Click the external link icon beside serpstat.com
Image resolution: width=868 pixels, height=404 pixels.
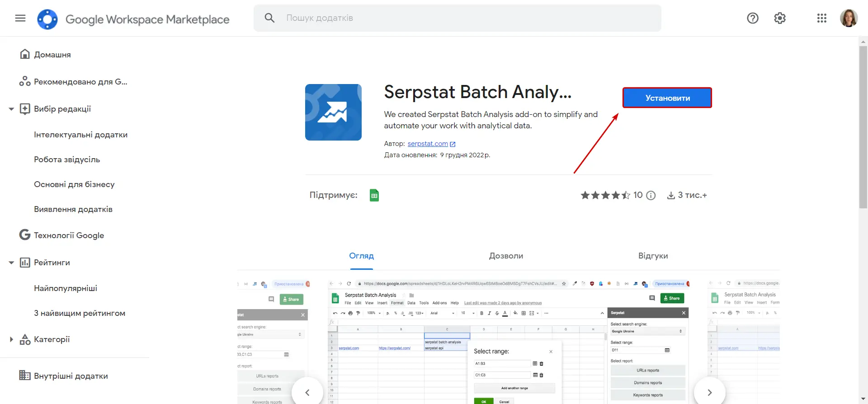(x=453, y=144)
